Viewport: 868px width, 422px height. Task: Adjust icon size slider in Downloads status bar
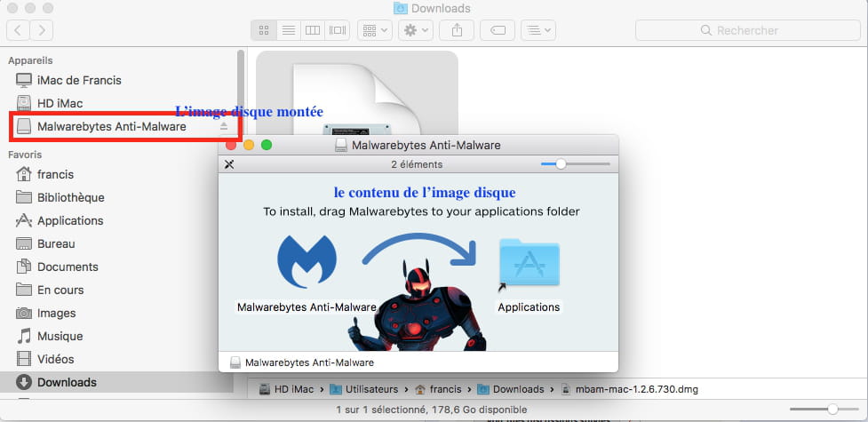[x=832, y=410]
